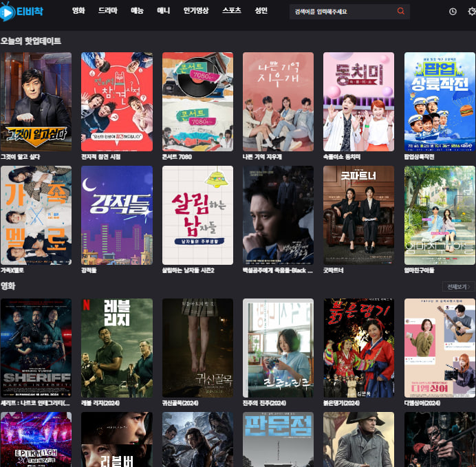The image size is (476, 467).
Task: Open 가족X멜로 poster
Action: click(36, 215)
